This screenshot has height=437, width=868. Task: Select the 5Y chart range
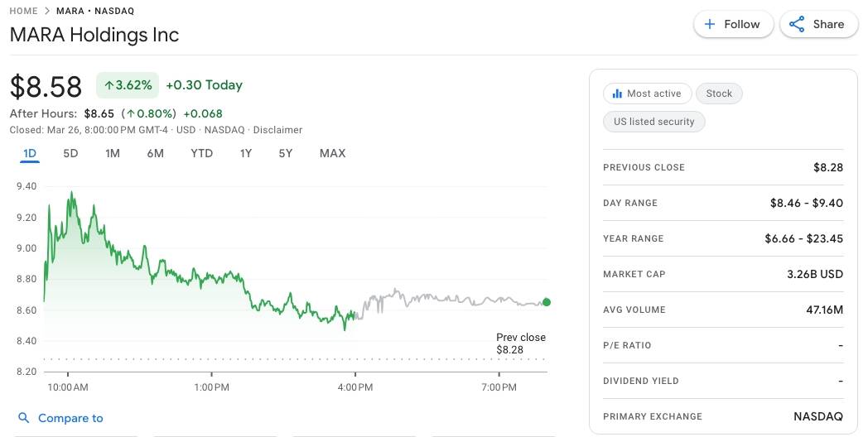(x=286, y=153)
